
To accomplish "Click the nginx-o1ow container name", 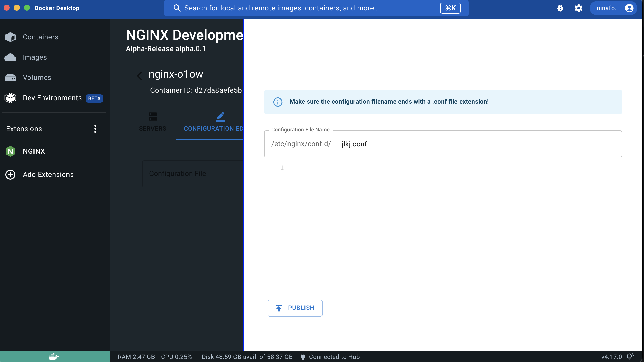I will point(176,74).
